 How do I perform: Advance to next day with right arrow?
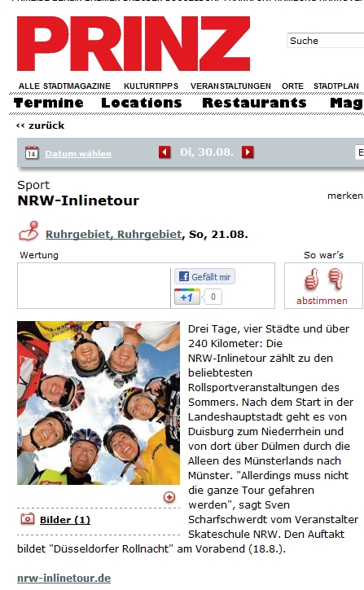tap(248, 152)
